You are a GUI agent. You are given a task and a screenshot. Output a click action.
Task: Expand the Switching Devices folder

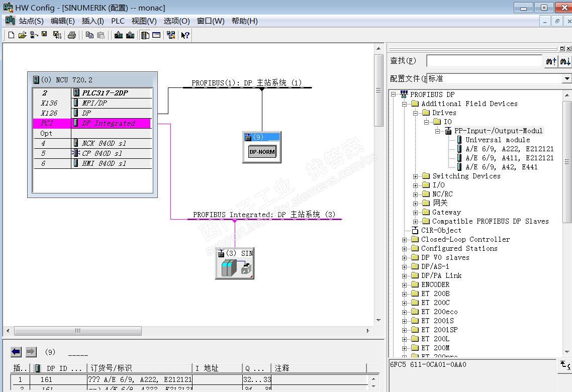415,176
